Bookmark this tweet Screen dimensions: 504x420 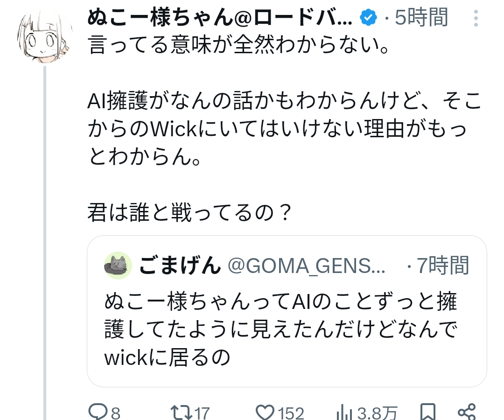click(x=427, y=412)
